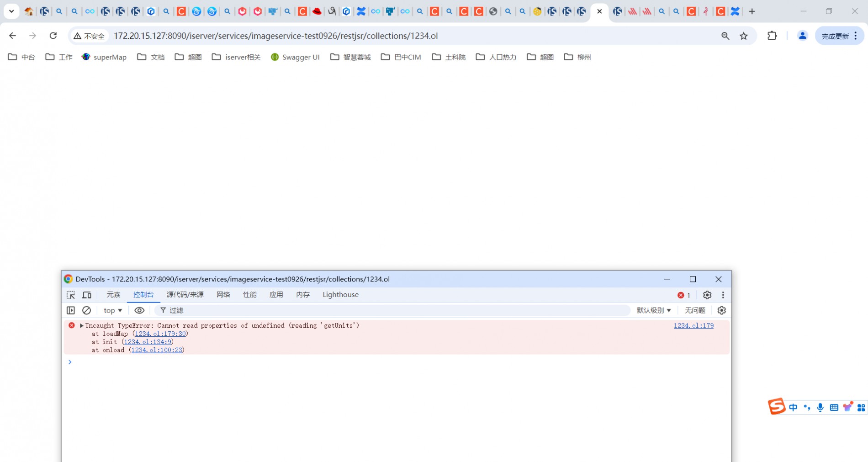This screenshot has height=462, width=868.
Task: Click the red error count badge
Action: (x=684, y=295)
